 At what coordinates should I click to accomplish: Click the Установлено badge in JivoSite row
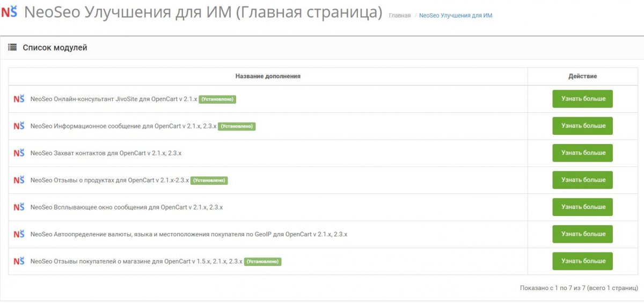click(x=218, y=99)
